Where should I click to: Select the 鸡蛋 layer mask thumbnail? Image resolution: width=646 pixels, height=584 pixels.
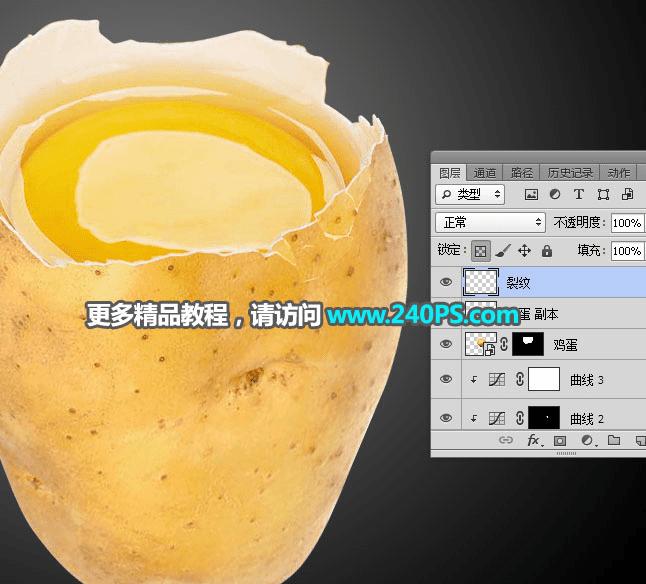point(528,344)
